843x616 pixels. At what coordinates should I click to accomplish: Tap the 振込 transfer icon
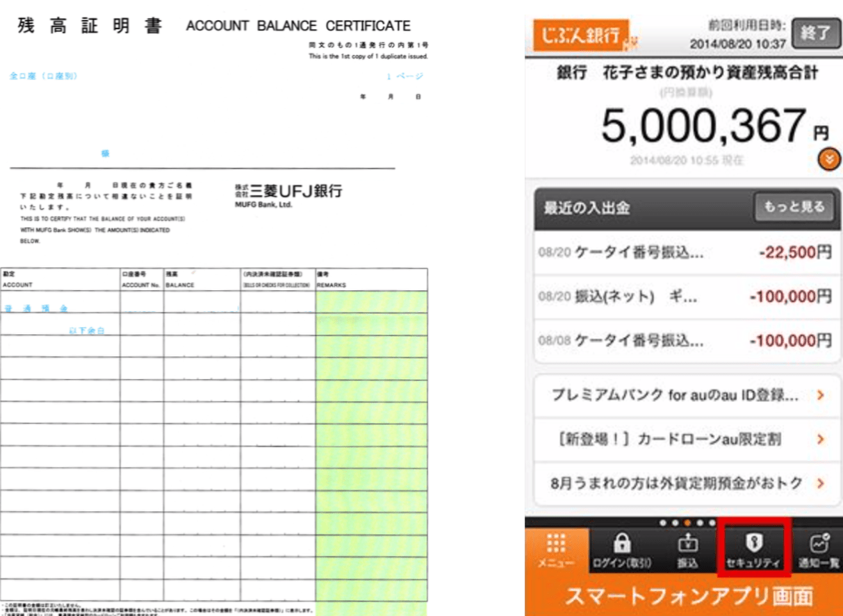point(687,551)
